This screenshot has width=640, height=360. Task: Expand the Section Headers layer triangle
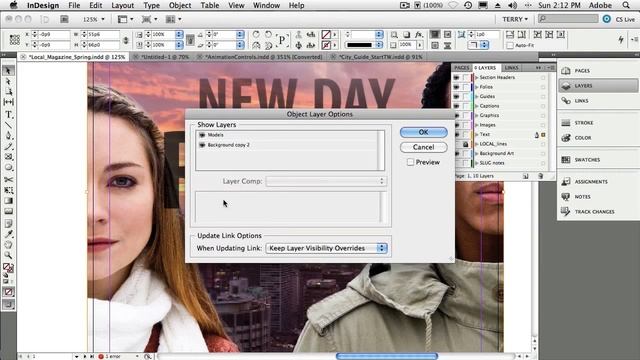476,78
